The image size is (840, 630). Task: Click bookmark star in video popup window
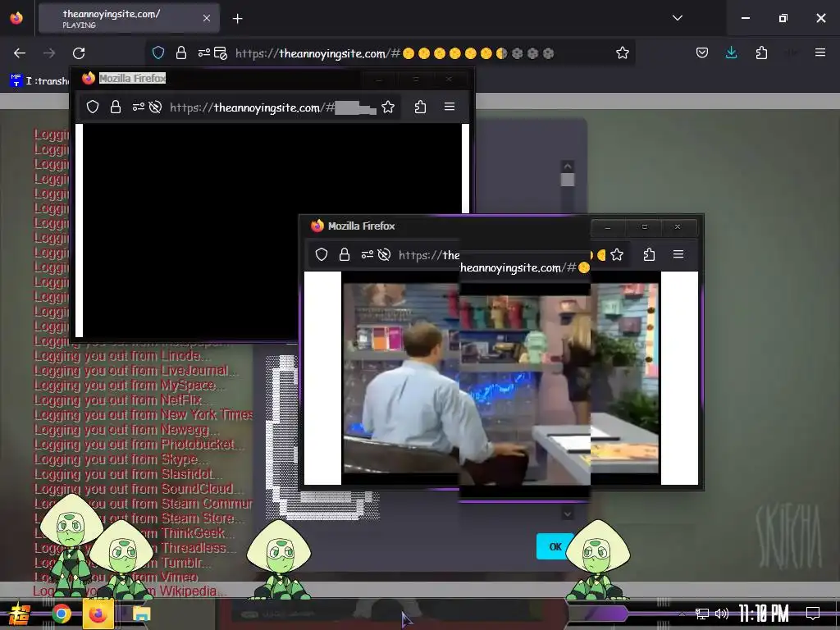pos(617,254)
